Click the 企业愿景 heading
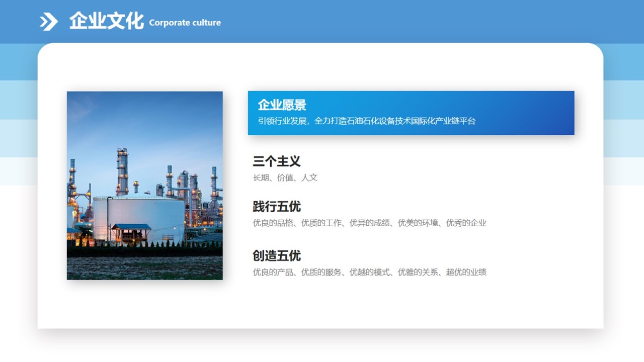Viewport: 644px width, 362px height. click(x=282, y=105)
